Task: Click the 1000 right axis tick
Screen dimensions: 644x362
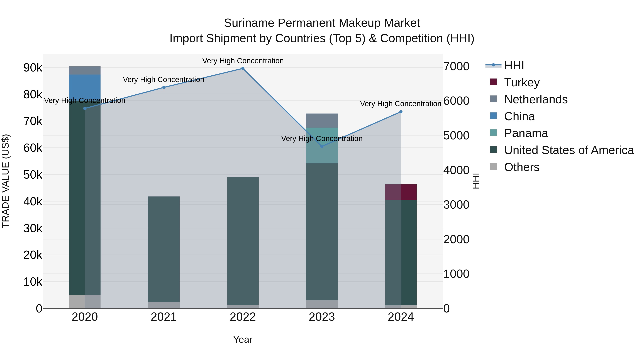Action: pyautogui.click(x=456, y=274)
